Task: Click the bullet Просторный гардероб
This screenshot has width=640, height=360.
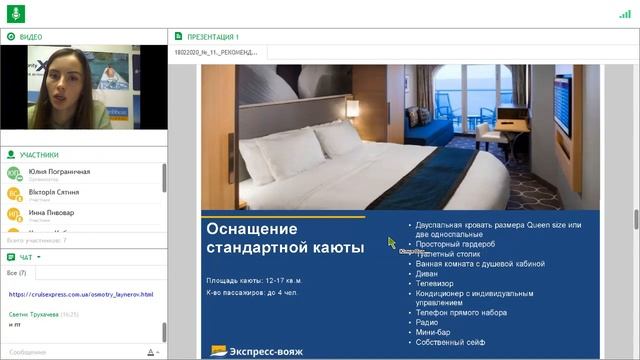Action: 455,244
